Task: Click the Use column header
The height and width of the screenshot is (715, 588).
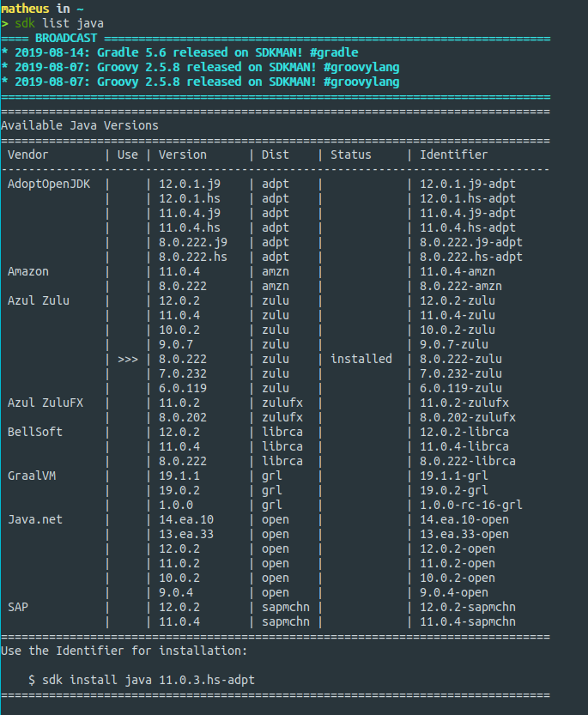Action: 128,155
